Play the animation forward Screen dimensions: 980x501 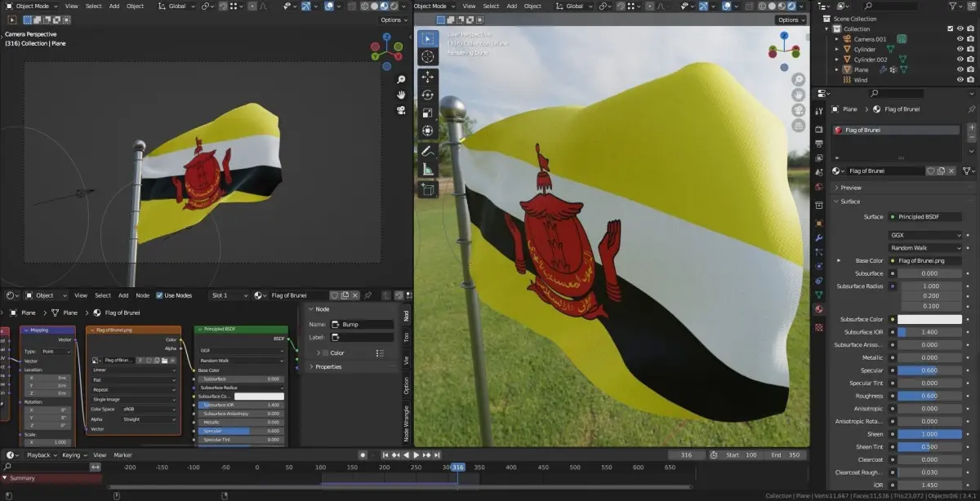tap(416, 454)
